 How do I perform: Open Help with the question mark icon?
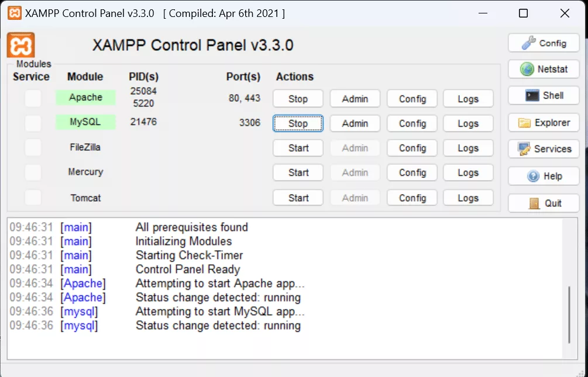coord(544,176)
